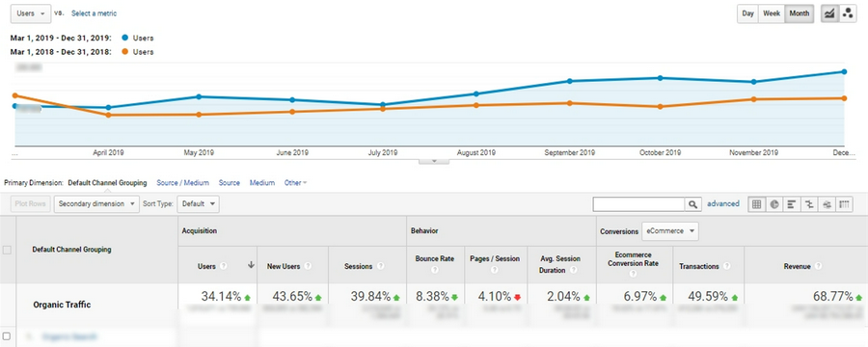Viewport: 868px width, 347px height.
Task: Click the Transactions 49.59% value
Action: pyautogui.click(x=709, y=296)
